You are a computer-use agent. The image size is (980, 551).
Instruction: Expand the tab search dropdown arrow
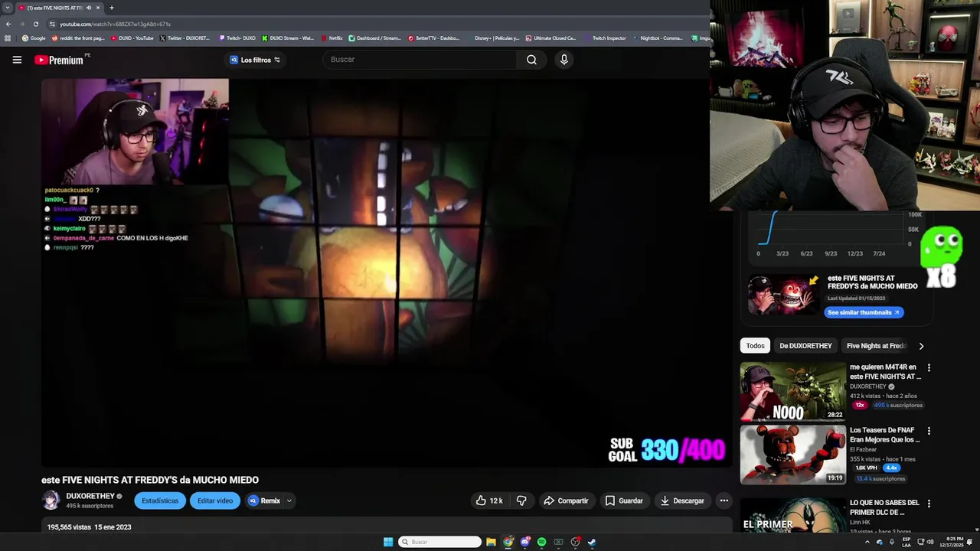coord(8,8)
